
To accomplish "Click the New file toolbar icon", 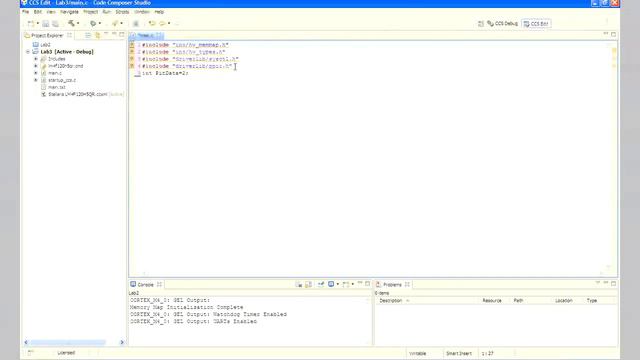I will (x=31, y=24).
